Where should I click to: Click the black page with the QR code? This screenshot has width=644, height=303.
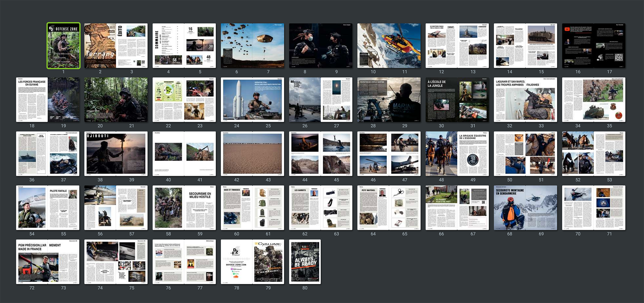tap(610, 46)
